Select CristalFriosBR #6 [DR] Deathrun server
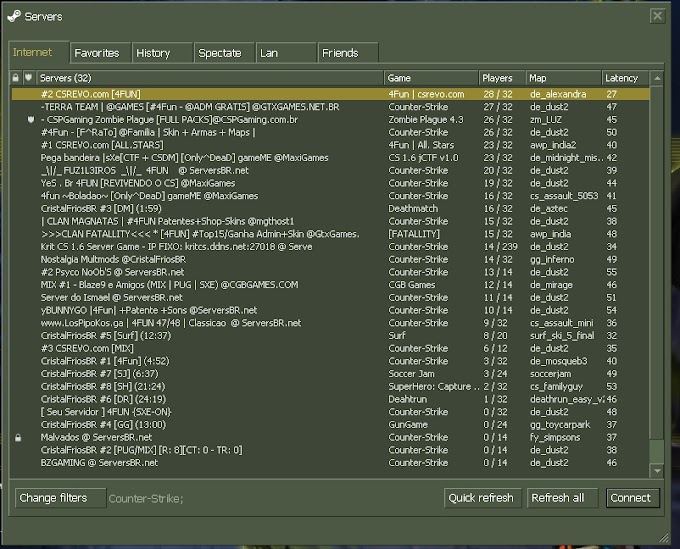 point(330,399)
